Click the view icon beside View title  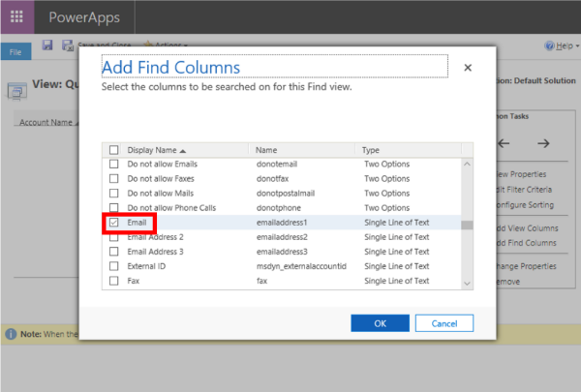tap(16, 91)
